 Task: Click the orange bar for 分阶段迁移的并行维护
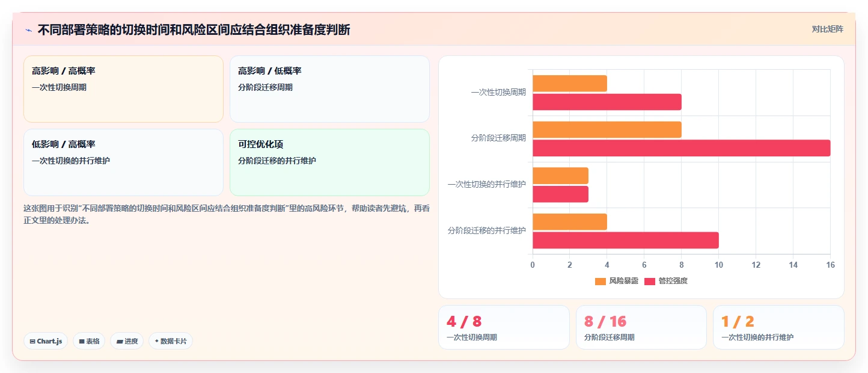[x=570, y=222]
